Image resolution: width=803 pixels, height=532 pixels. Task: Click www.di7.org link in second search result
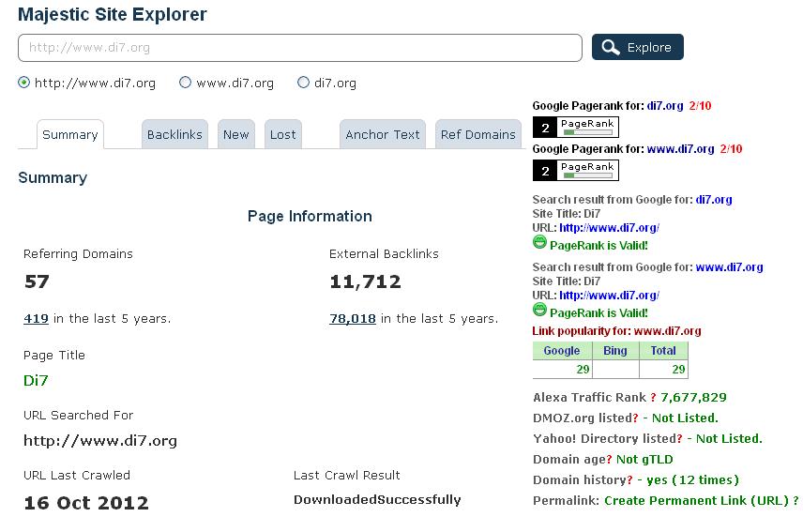tap(729, 267)
